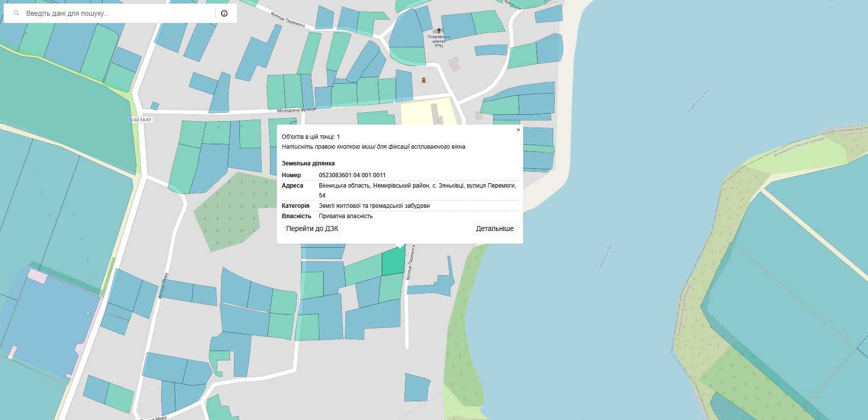The height and width of the screenshot is (420, 868).
Task: Select the isolated blue parcel at the bottom
Action: pyautogui.click(x=417, y=388)
